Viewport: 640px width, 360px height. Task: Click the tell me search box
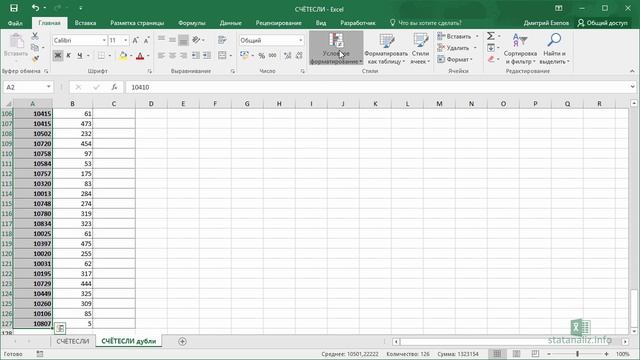point(426,23)
